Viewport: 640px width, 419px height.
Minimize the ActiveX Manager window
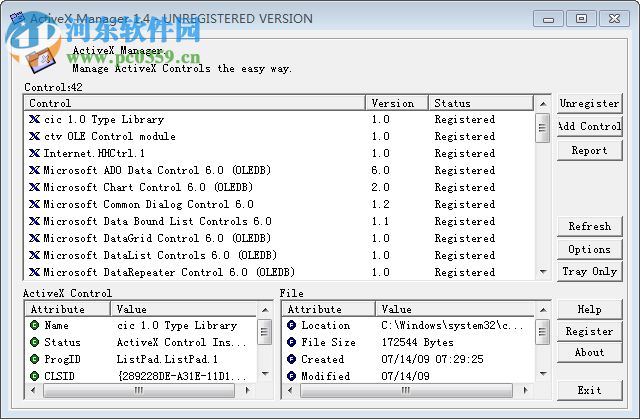click(x=548, y=18)
